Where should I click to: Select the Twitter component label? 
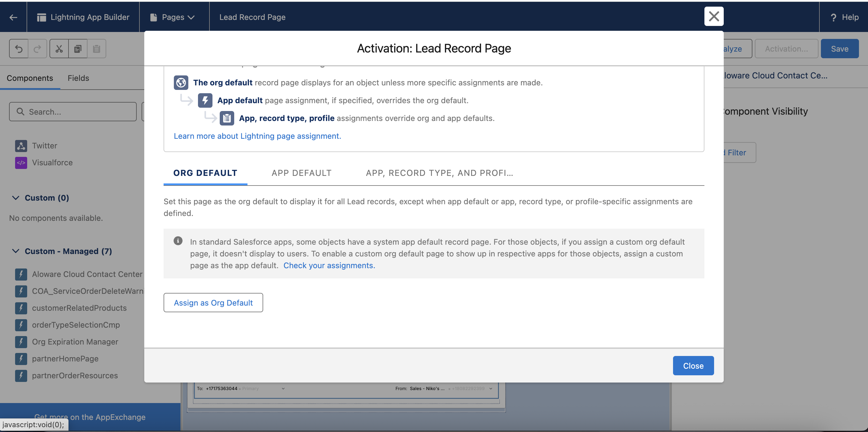[x=44, y=145]
